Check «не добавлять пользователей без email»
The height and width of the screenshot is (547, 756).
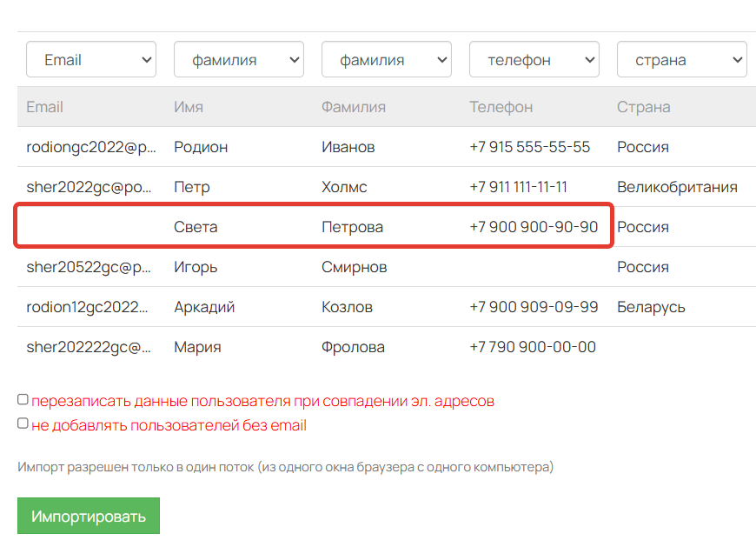(22, 423)
